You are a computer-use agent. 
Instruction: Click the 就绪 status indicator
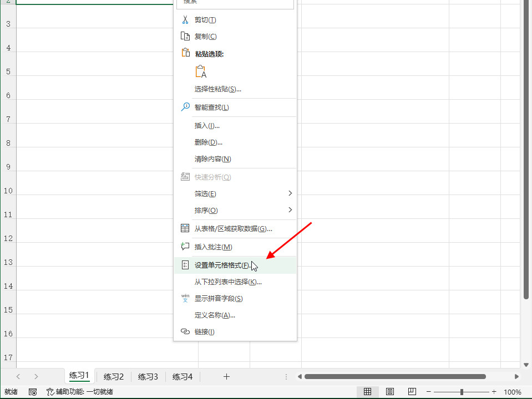point(11,392)
